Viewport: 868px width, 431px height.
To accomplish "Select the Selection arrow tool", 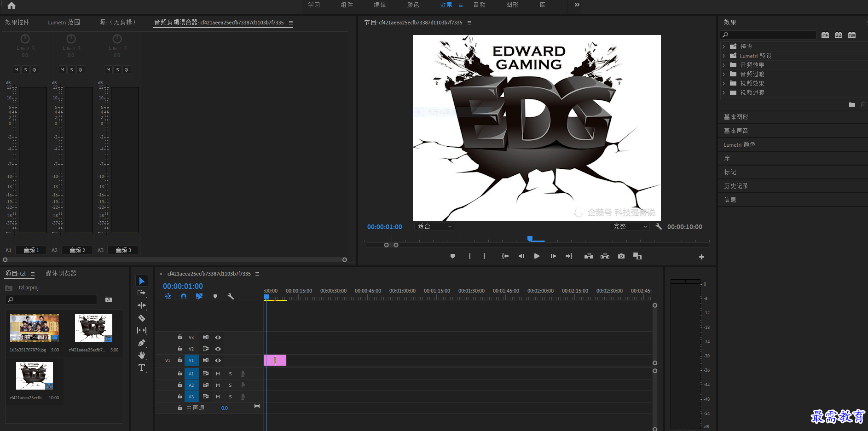I will pos(142,281).
